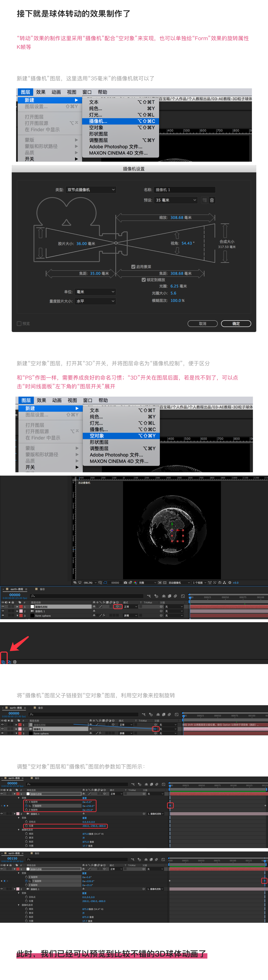This screenshot has width=268, height=980.
Task: Confirm camera settings with the 确定 button
Action: pyautogui.click(x=236, y=323)
